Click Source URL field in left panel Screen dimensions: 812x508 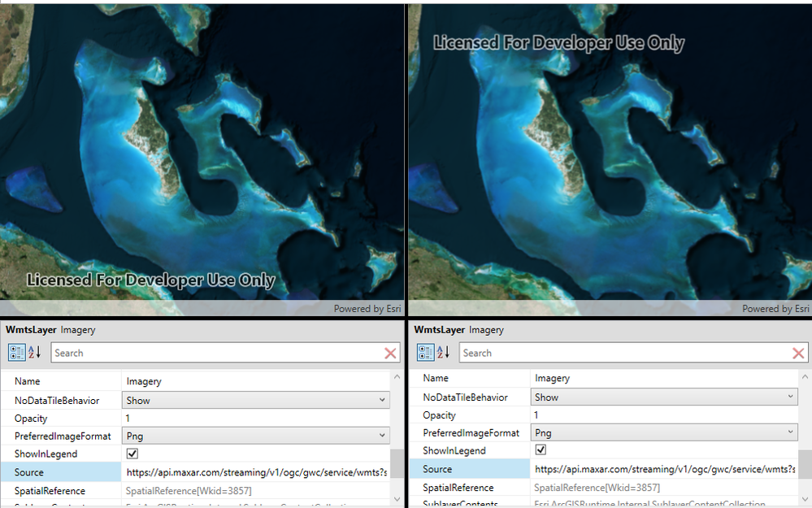click(256, 472)
